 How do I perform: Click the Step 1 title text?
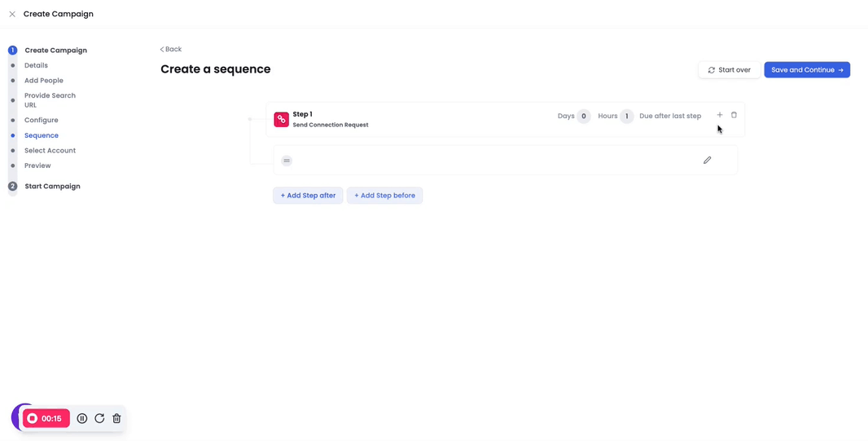coord(302,114)
